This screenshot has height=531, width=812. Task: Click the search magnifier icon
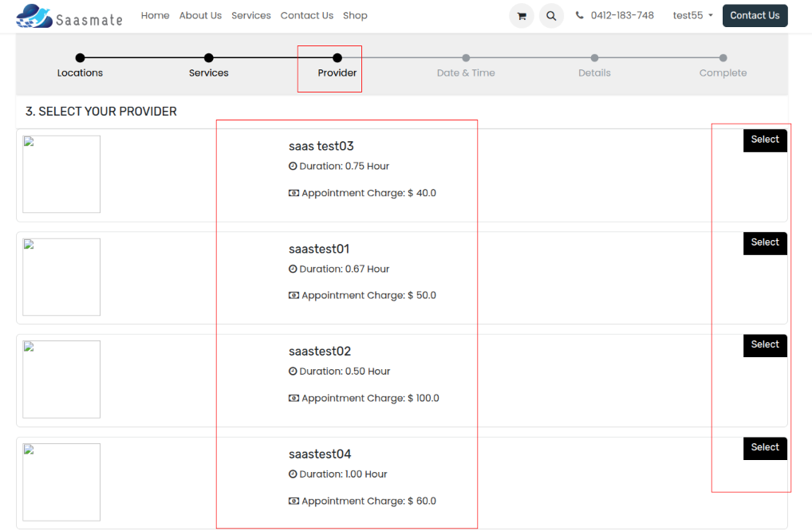tap(551, 16)
